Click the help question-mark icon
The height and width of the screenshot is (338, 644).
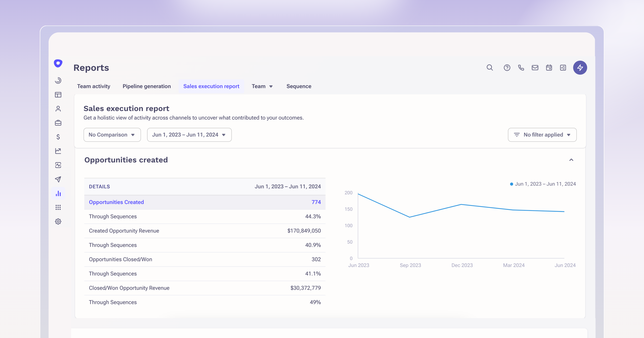pyautogui.click(x=507, y=68)
